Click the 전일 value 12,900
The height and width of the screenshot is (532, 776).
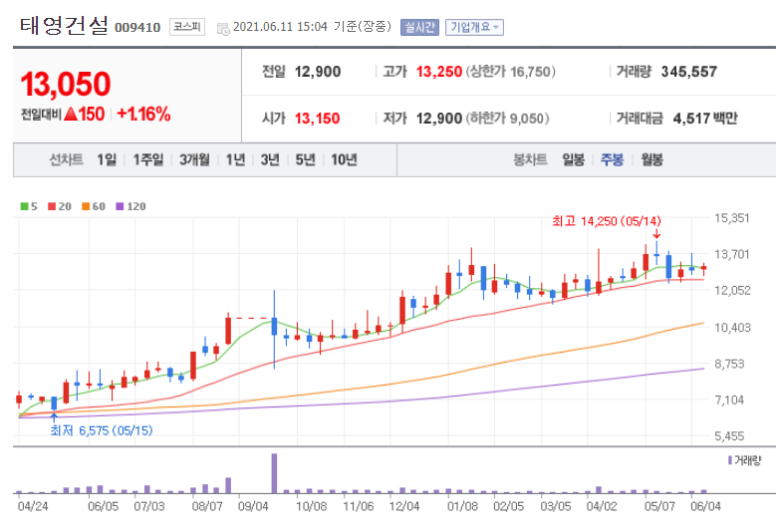(318, 72)
